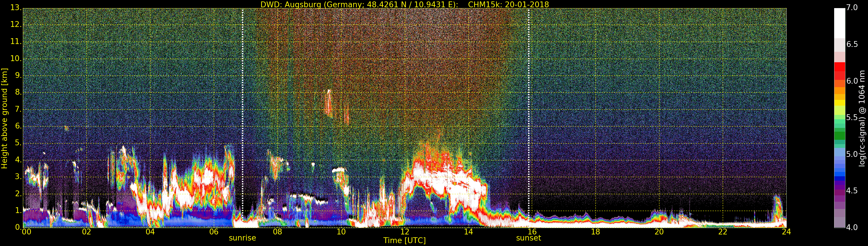Click height tick label '9.'
This screenshot has height=246, width=868.
(18, 75)
